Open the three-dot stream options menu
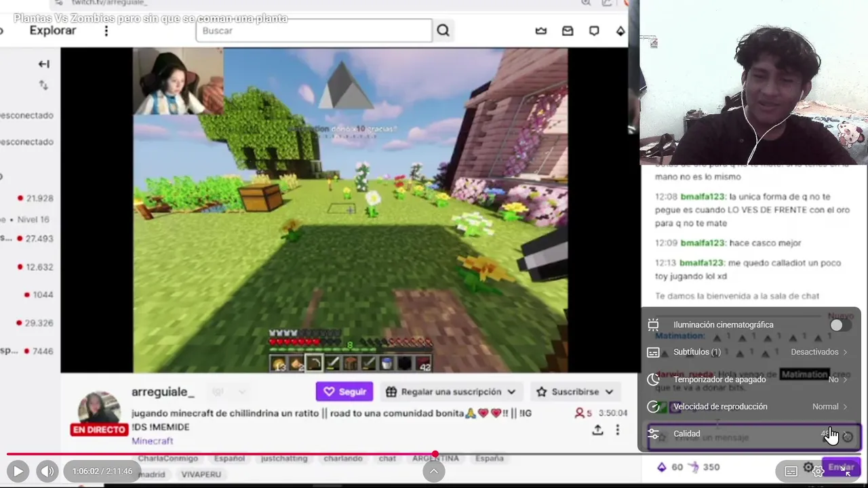The image size is (868, 488). click(617, 430)
